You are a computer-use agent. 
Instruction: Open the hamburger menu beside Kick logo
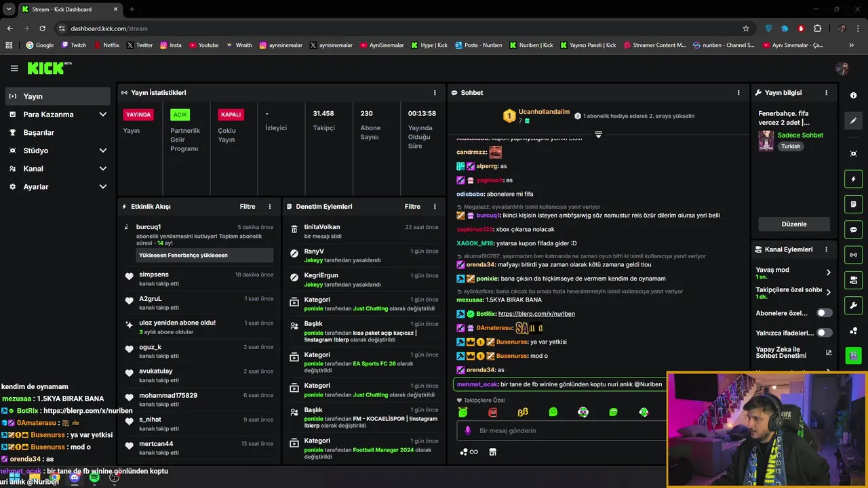pyautogui.click(x=14, y=68)
